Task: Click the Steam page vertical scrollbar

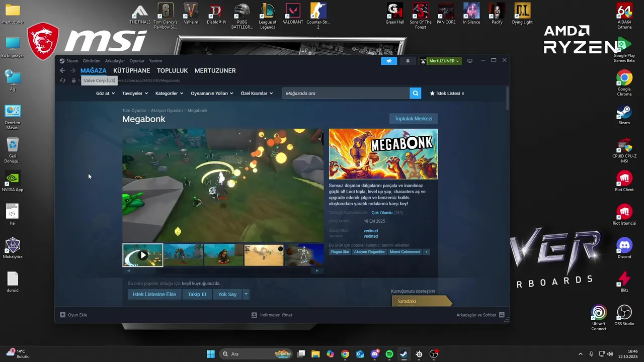Action: (x=507, y=99)
